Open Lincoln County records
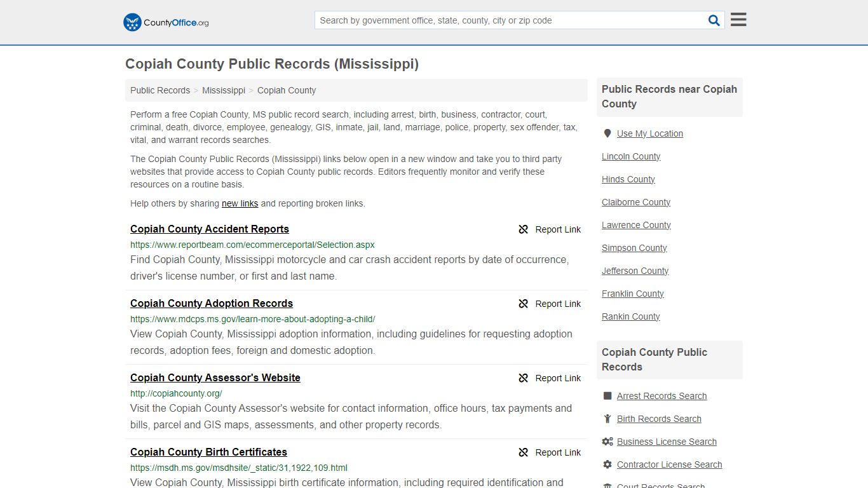This screenshot has height=488, width=868. 631,156
